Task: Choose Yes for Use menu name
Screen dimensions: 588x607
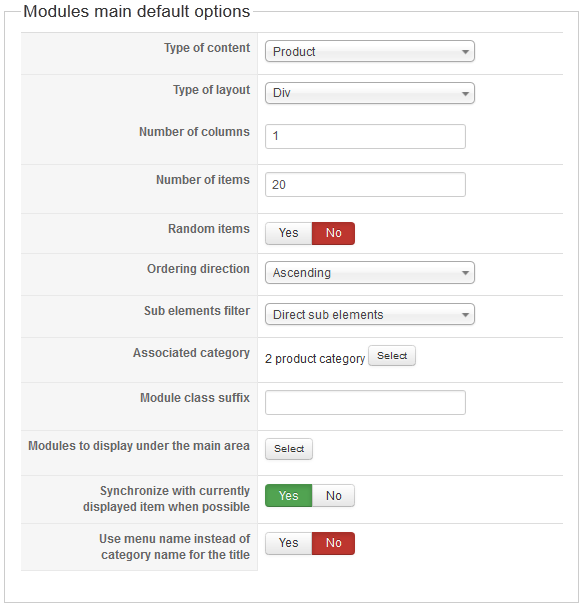Action: (x=289, y=543)
